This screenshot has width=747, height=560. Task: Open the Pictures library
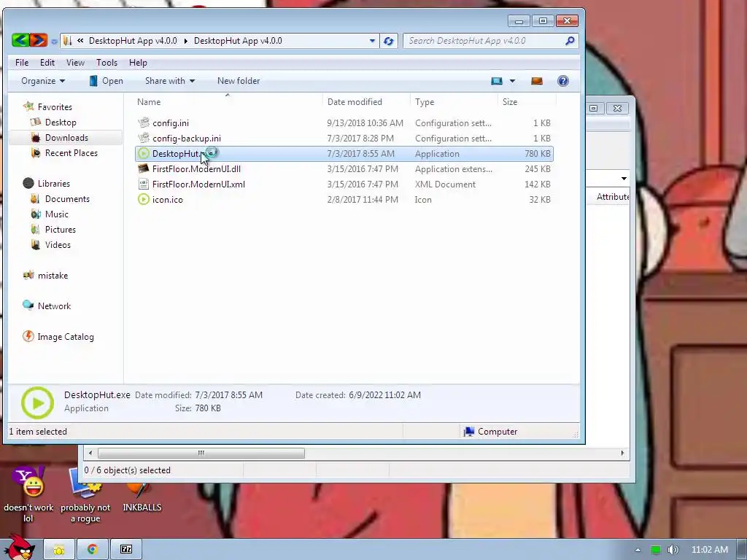click(x=60, y=229)
